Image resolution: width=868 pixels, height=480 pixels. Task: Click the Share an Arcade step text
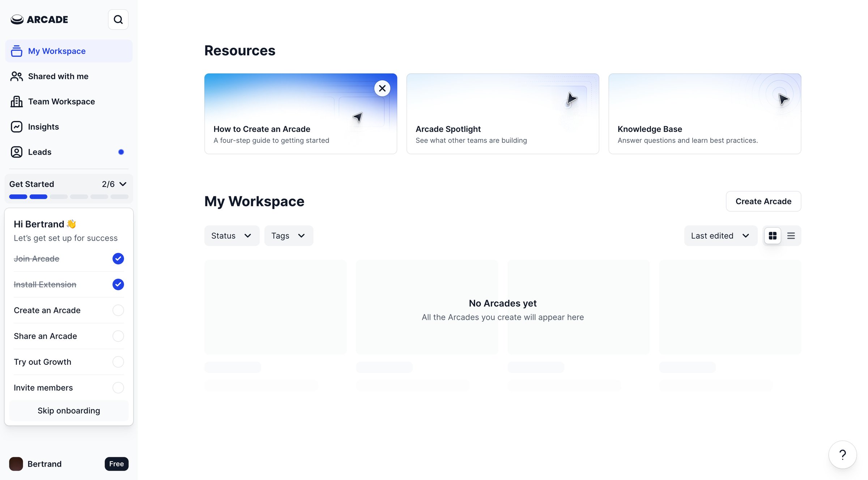point(45,336)
